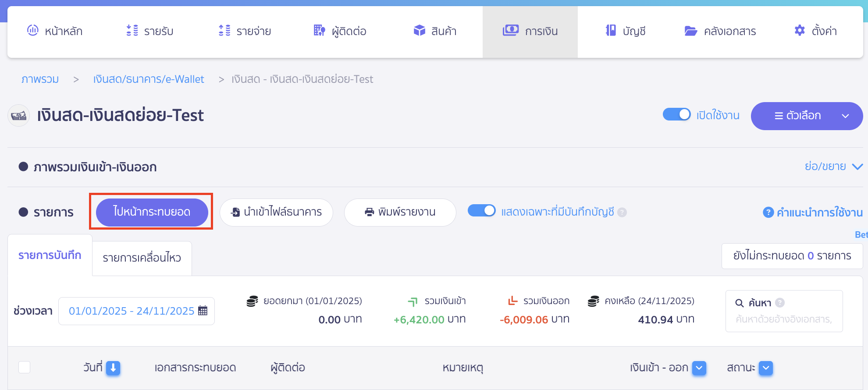868x390 pixels.
Task: Open the บัญชี accounting menu
Action: click(625, 31)
